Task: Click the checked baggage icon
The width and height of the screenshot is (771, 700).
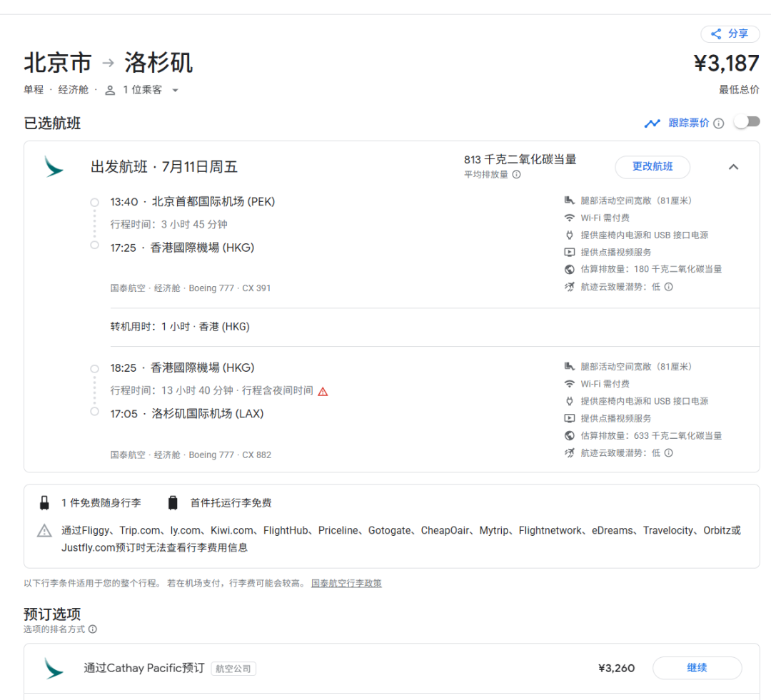Action: coord(172,503)
